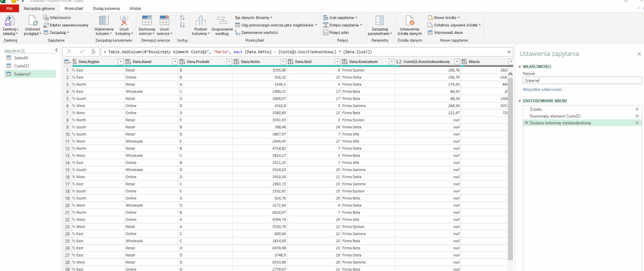Switch to the Widok tab
644x271 pixels.
coord(136,8)
